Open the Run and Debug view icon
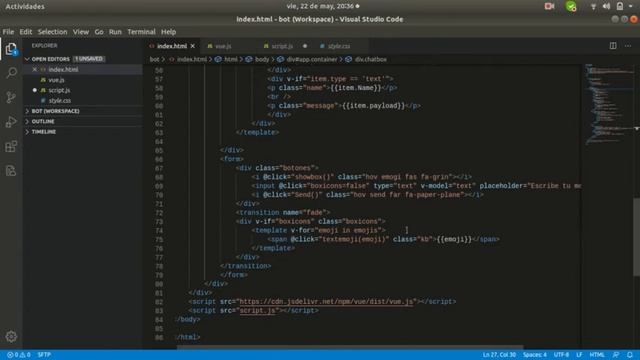Screen dimensions: 640x360 pyautogui.click(x=11, y=122)
